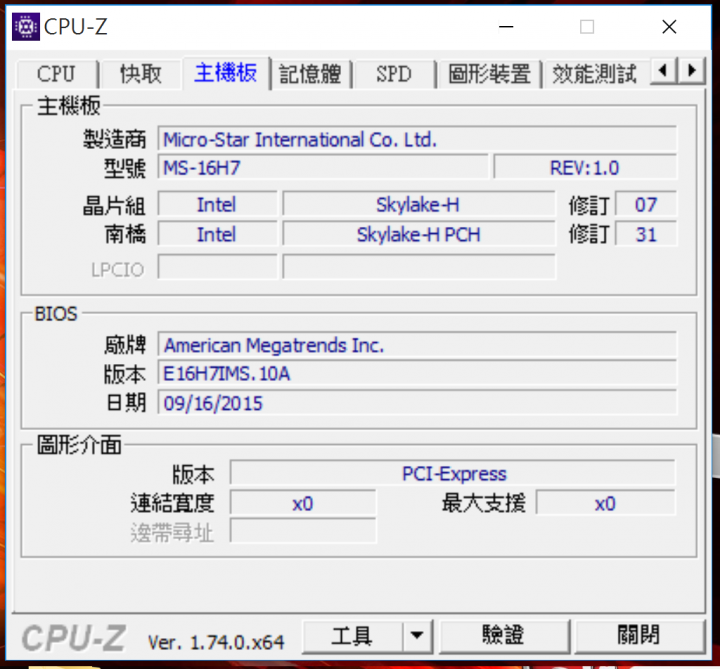Switch to the SPD tab
The height and width of the screenshot is (669, 720).
394,74
